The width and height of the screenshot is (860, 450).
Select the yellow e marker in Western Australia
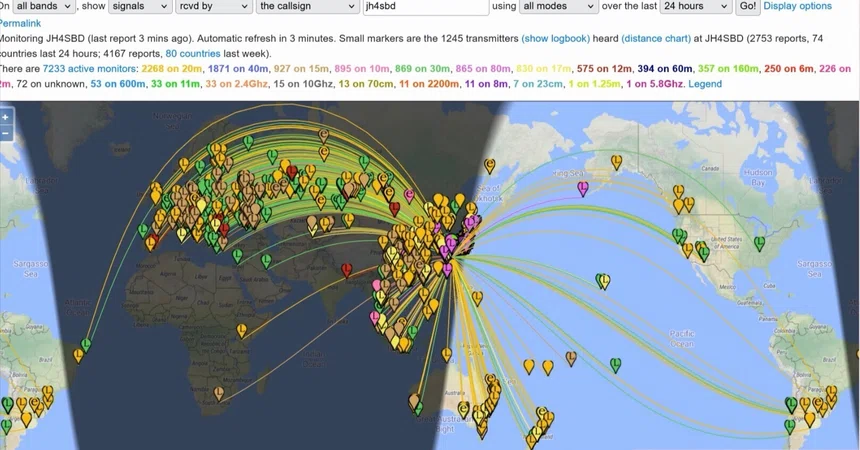pos(463,409)
